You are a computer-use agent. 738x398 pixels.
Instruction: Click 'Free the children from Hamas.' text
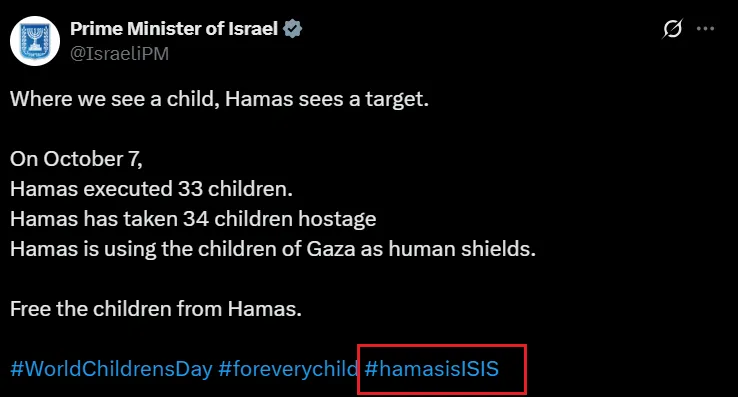(x=156, y=309)
